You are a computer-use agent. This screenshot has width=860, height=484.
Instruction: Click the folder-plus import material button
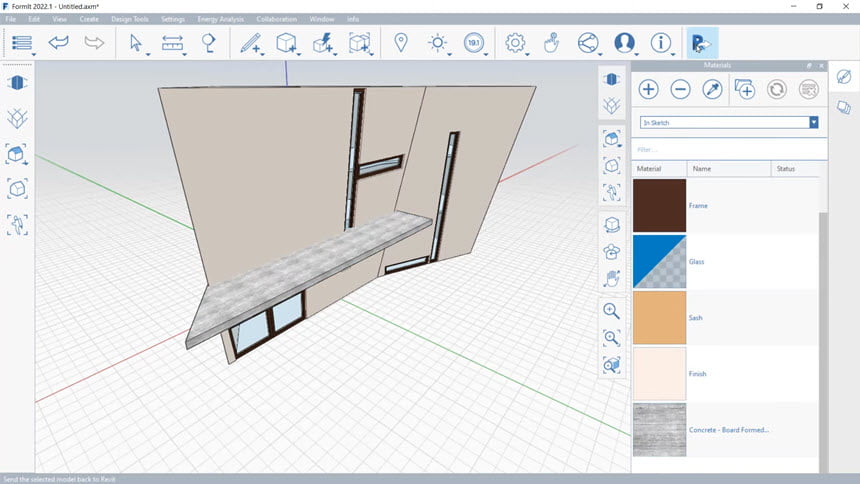[745, 89]
